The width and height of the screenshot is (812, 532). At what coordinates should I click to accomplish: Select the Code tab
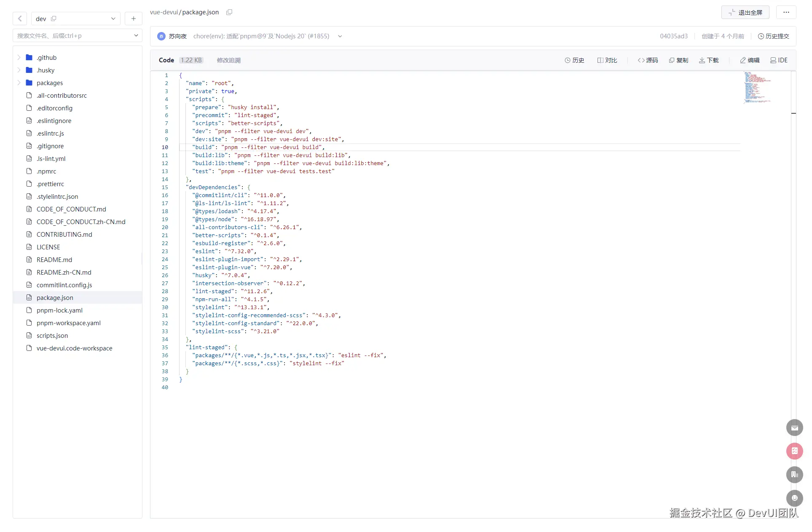click(x=166, y=60)
